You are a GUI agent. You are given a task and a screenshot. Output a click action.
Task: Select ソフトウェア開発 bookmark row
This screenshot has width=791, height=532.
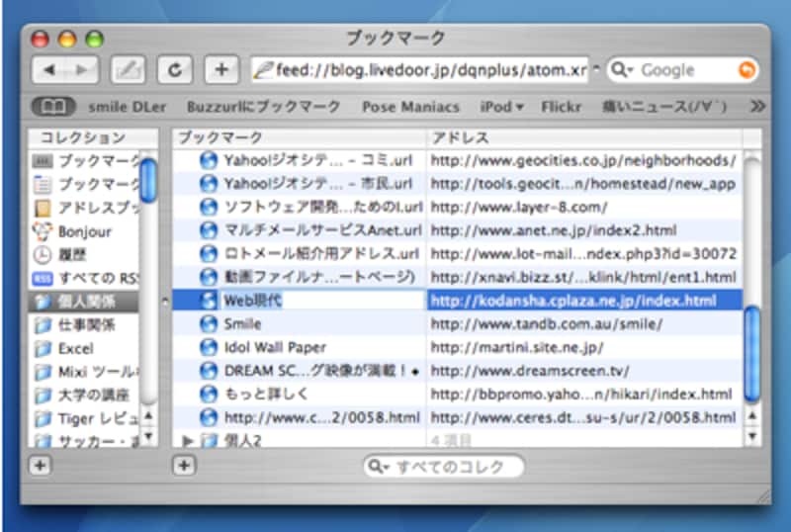tap(457, 207)
